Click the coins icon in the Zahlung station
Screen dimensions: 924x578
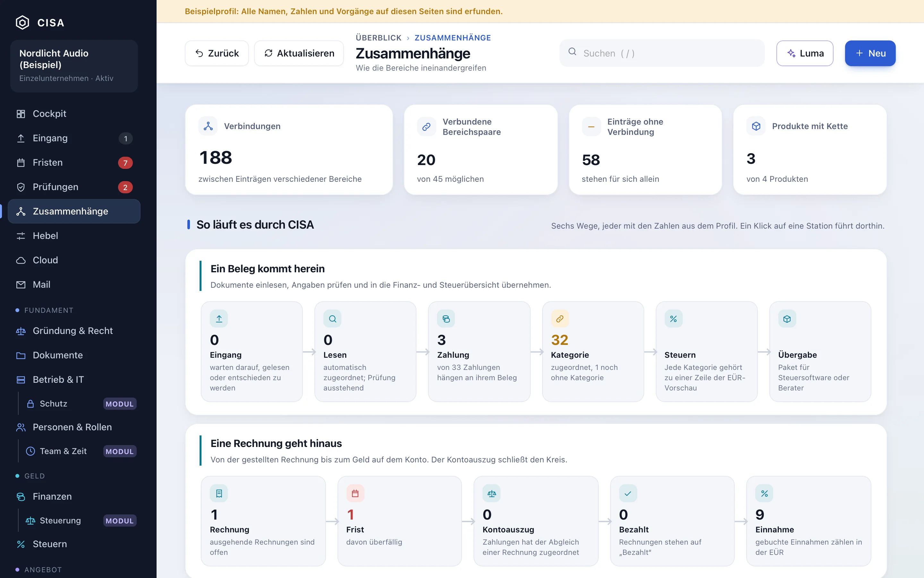[446, 319]
